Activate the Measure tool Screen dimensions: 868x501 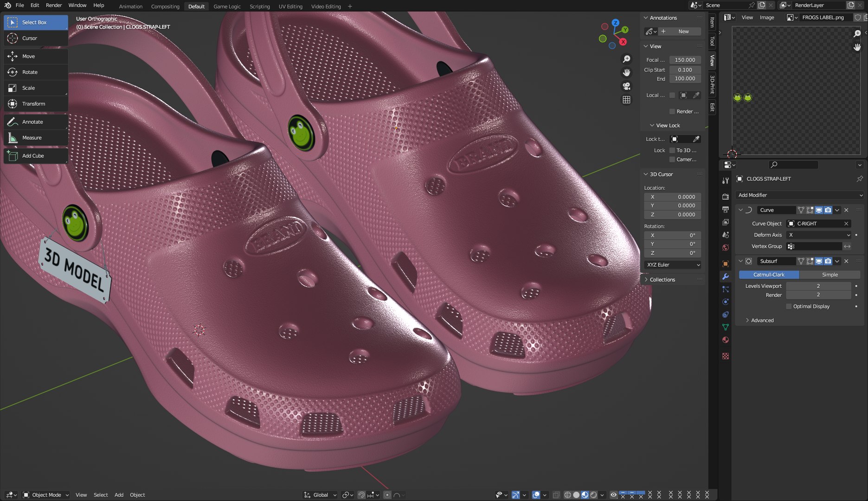(36, 137)
